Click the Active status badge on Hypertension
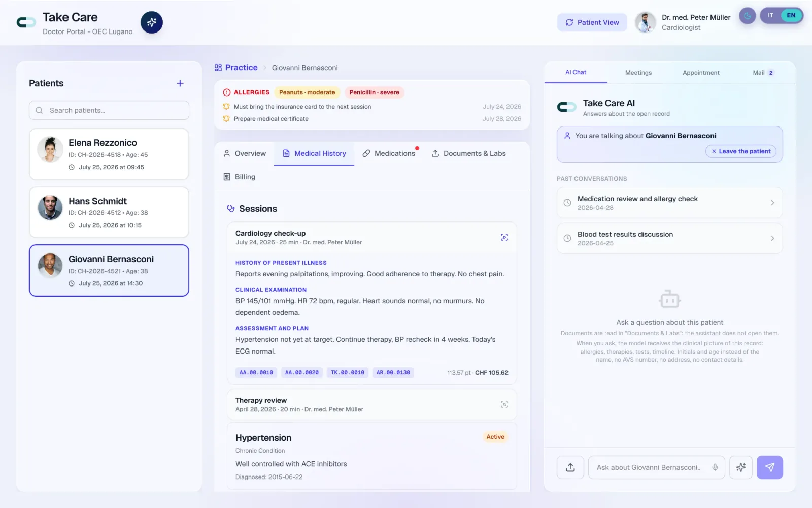The height and width of the screenshot is (508, 812). pyautogui.click(x=495, y=437)
